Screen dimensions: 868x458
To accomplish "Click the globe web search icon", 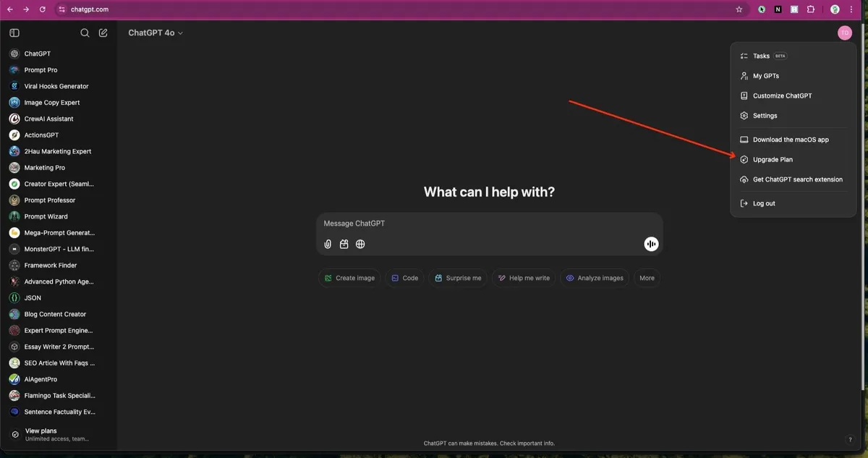I will click(x=360, y=244).
